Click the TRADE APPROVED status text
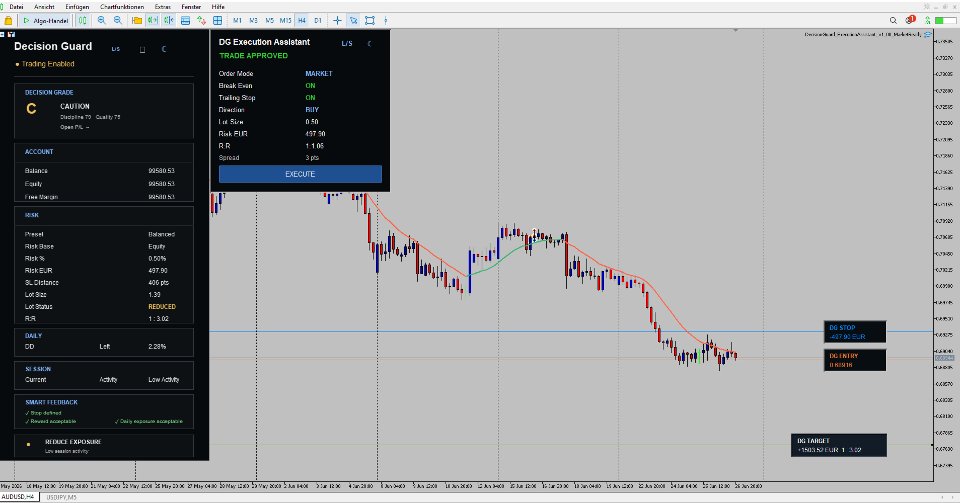 click(253, 56)
